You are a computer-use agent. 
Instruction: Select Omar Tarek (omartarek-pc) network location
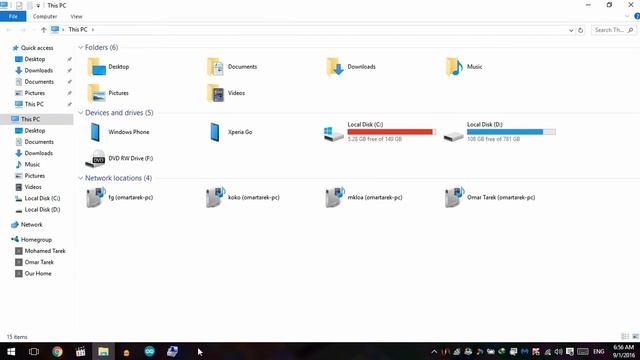tap(490, 198)
